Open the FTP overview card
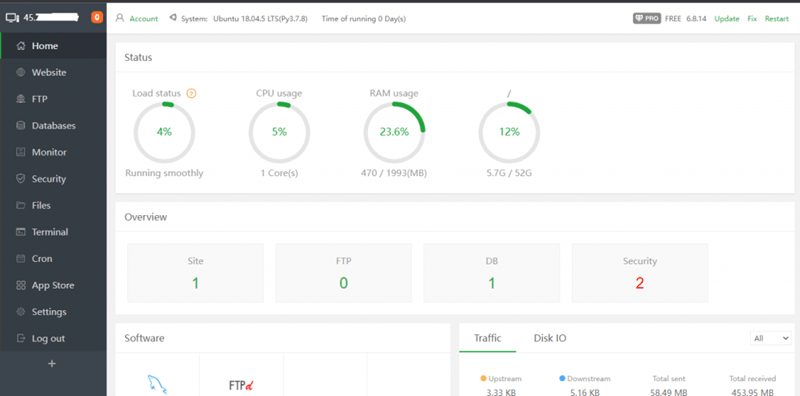Screen dimensions: 800x396 (x=343, y=273)
